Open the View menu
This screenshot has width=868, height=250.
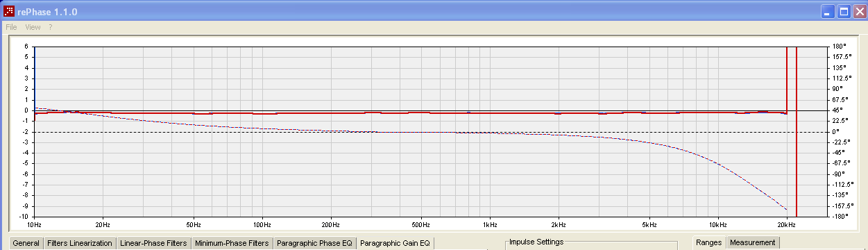tap(33, 27)
